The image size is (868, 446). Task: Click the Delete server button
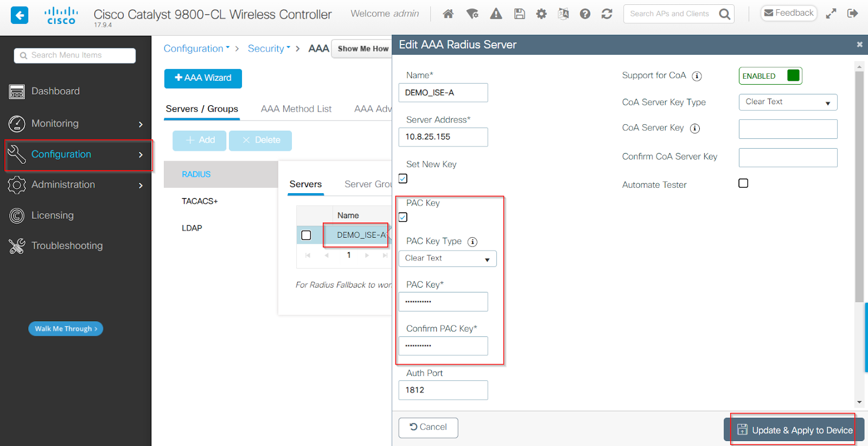[x=260, y=141]
